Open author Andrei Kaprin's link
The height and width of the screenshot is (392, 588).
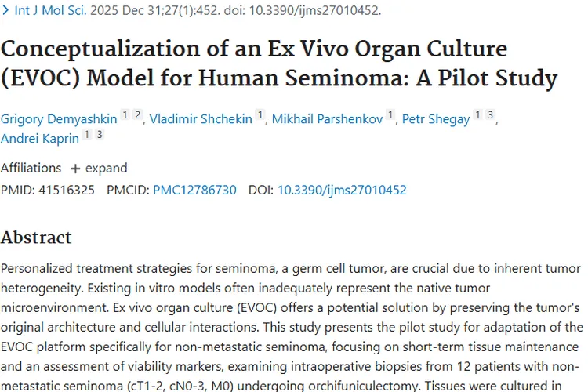pos(38,139)
